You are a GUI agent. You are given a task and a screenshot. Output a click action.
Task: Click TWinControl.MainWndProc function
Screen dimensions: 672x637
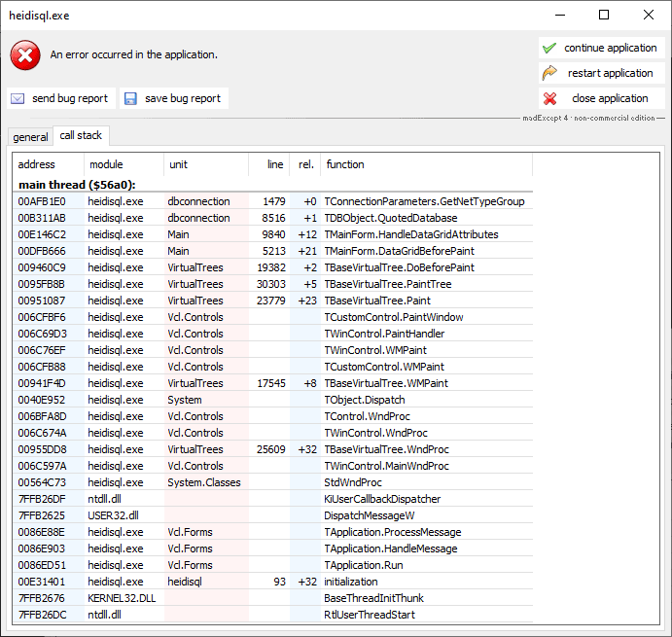[387, 466]
